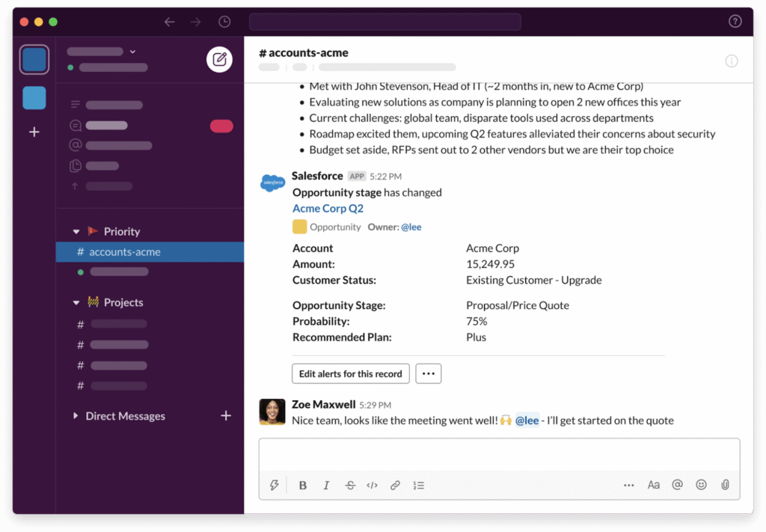
Task: Open the shortcuts lightning bolt menu
Action: (x=274, y=485)
